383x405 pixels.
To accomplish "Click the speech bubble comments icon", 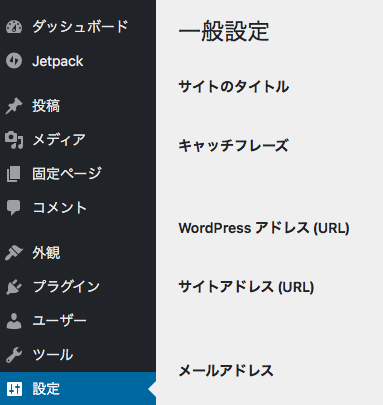I will point(14,208).
